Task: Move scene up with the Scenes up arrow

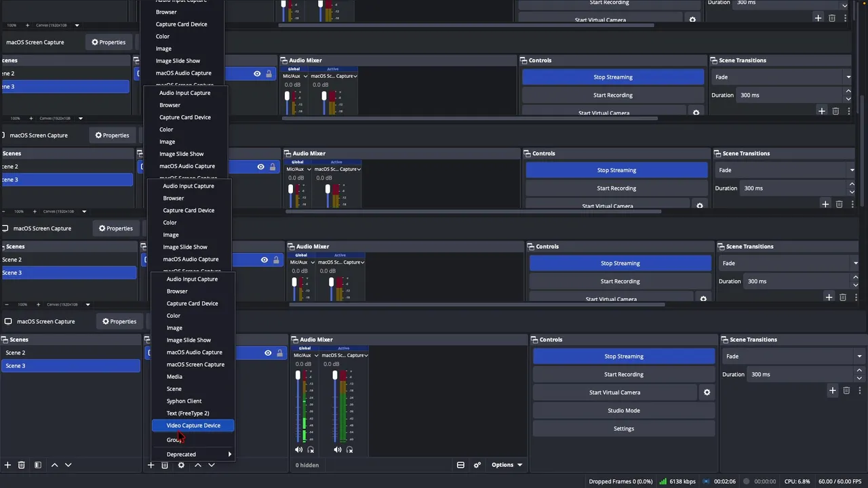Action: tap(55, 465)
